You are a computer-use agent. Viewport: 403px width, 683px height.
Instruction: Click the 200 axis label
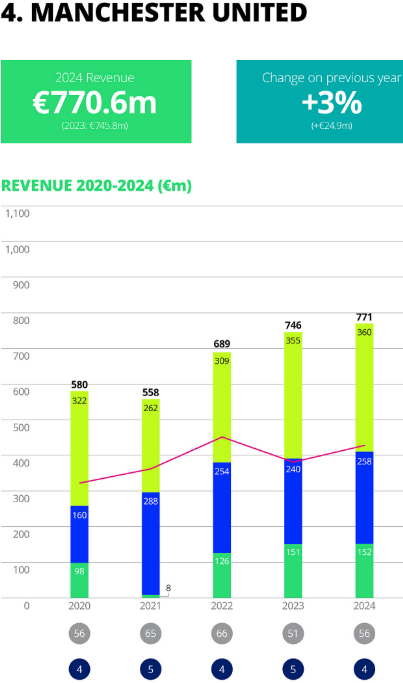tap(21, 534)
